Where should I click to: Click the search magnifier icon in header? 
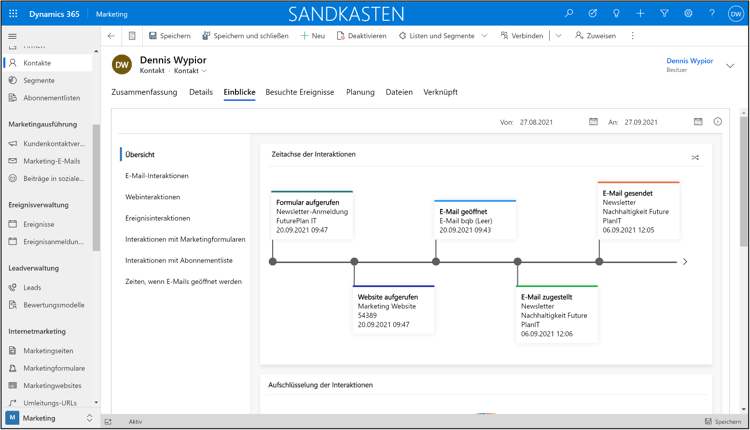(569, 14)
